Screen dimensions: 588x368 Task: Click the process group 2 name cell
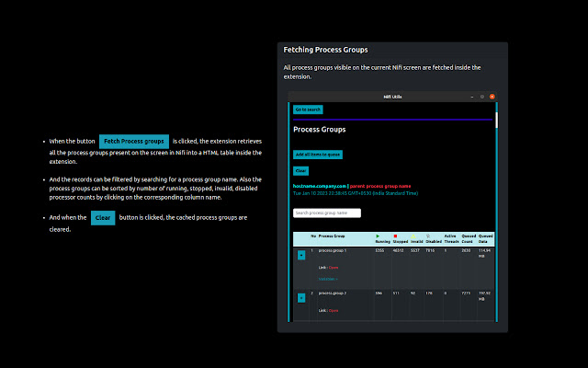[333, 293]
